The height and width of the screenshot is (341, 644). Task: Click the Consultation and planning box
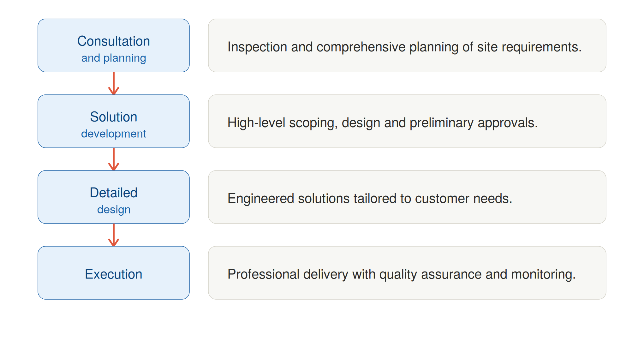click(x=114, y=45)
